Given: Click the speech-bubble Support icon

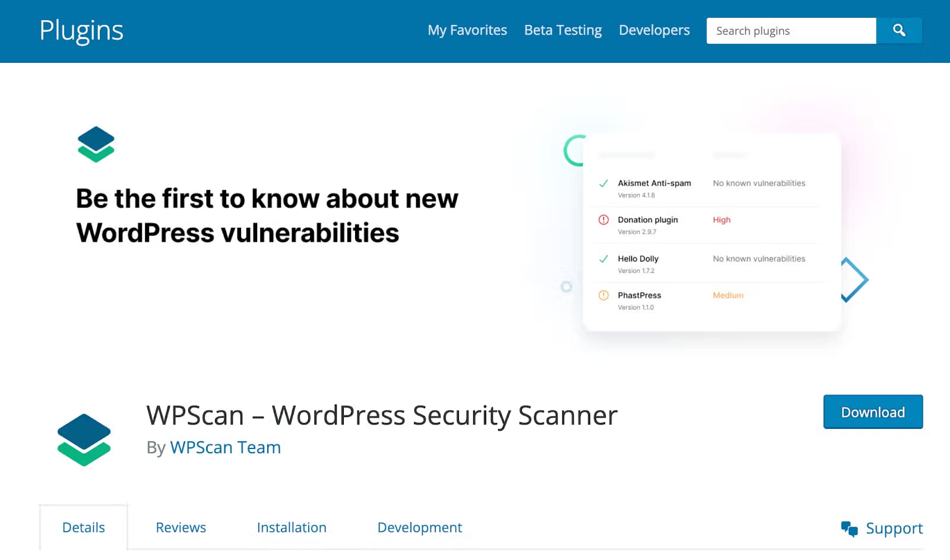Looking at the screenshot, I should tap(849, 528).
